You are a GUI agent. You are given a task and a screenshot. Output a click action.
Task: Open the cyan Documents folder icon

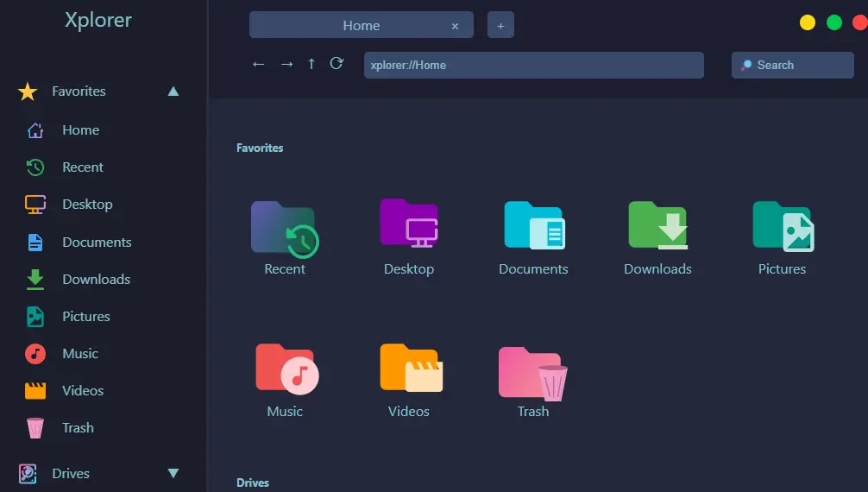pos(534,225)
